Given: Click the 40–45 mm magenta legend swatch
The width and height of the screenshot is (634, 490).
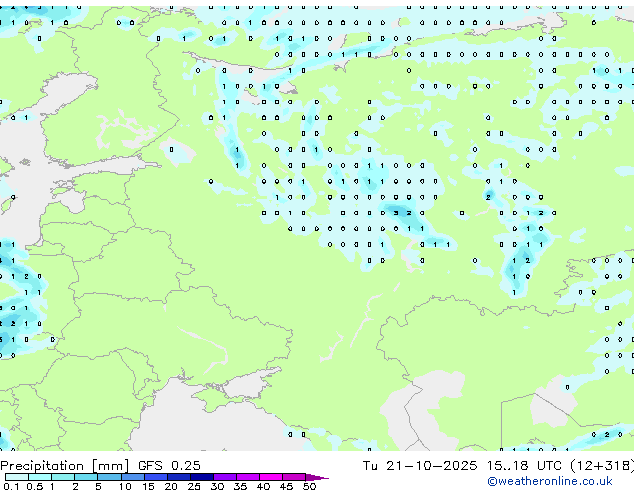Looking at the screenshot, I should coord(271,477).
